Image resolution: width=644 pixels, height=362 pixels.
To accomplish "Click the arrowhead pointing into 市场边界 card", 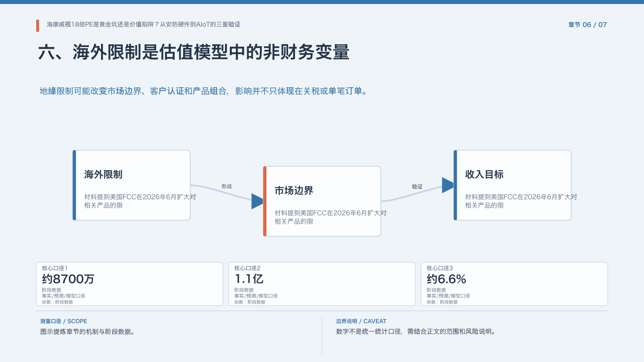I will [x=257, y=201].
